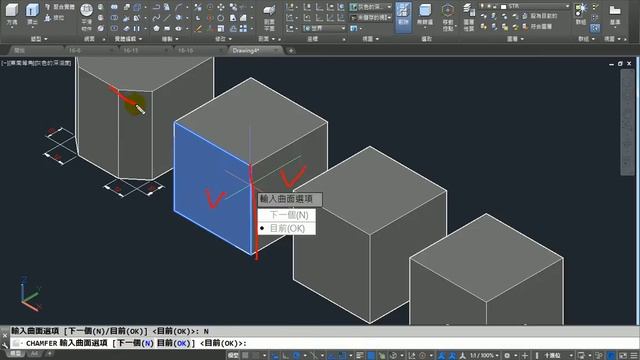The width and height of the screenshot is (640, 360).
Task: Click 目前(OK) option in command line
Action: (x=174, y=343)
